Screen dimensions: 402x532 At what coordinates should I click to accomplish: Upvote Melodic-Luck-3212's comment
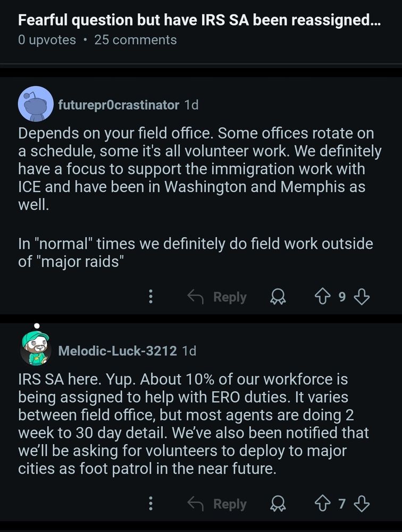(x=322, y=503)
